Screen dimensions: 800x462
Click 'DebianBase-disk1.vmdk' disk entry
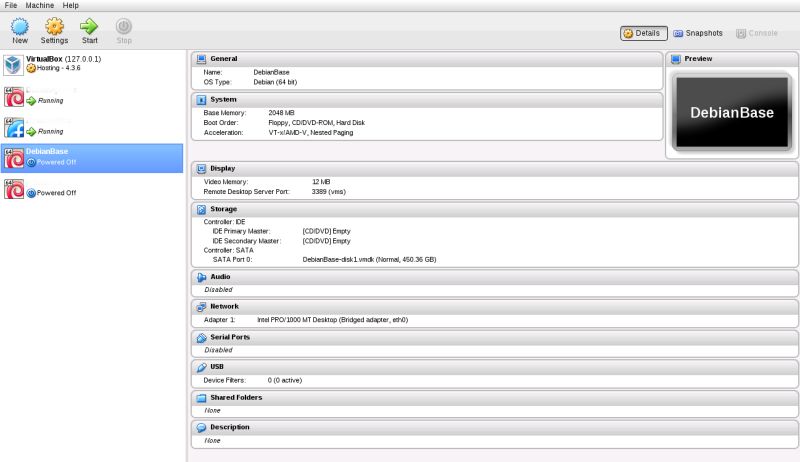click(x=369, y=260)
